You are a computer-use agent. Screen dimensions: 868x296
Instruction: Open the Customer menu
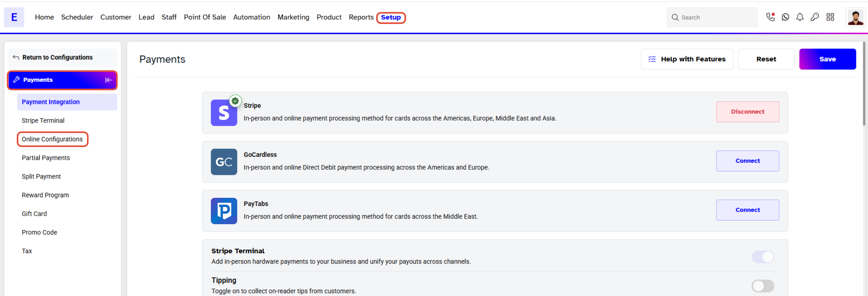(116, 17)
